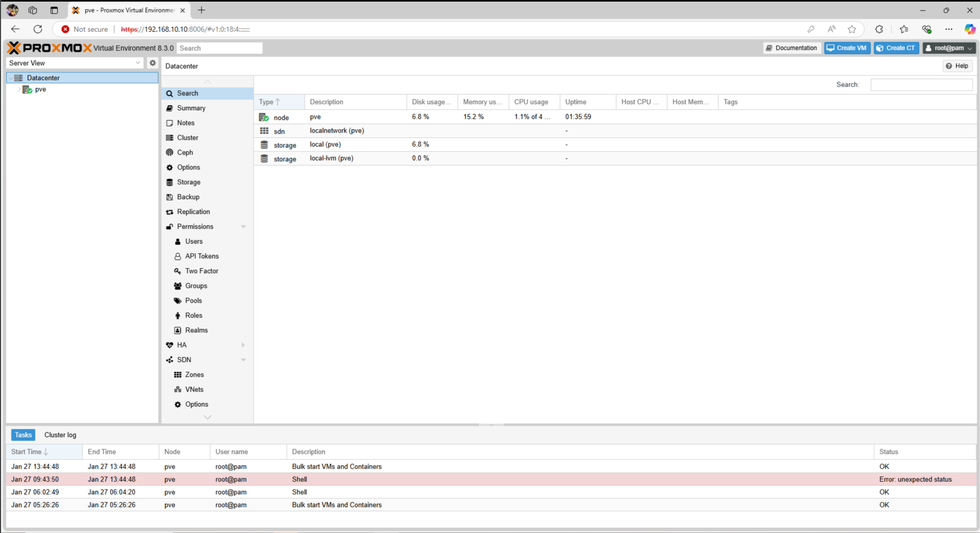The width and height of the screenshot is (980, 533).
Task: Go to Cluster settings
Action: pyautogui.click(x=207, y=137)
